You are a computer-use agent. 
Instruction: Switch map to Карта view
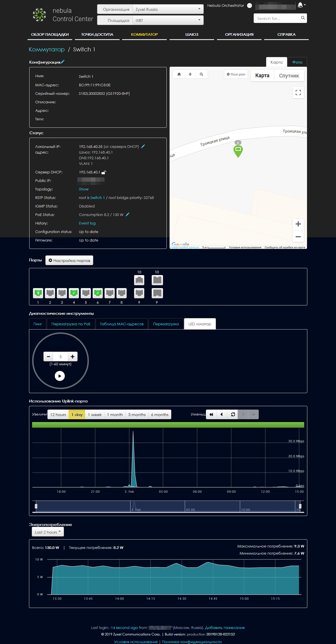pyautogui.click(x=262, y=75)
